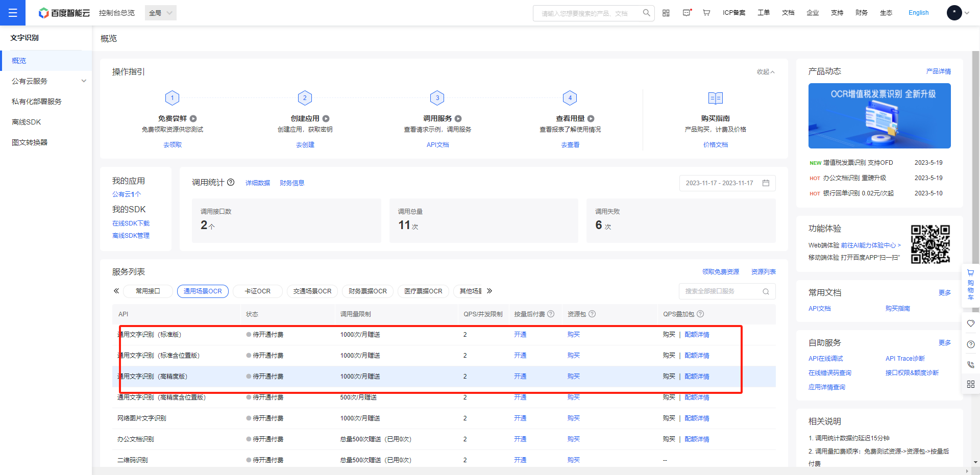Image resolution: width=980 pixels, height=475 pixels.
Task: Switch to the 交通场景OCR tab
Action: [x=312, y=291]
